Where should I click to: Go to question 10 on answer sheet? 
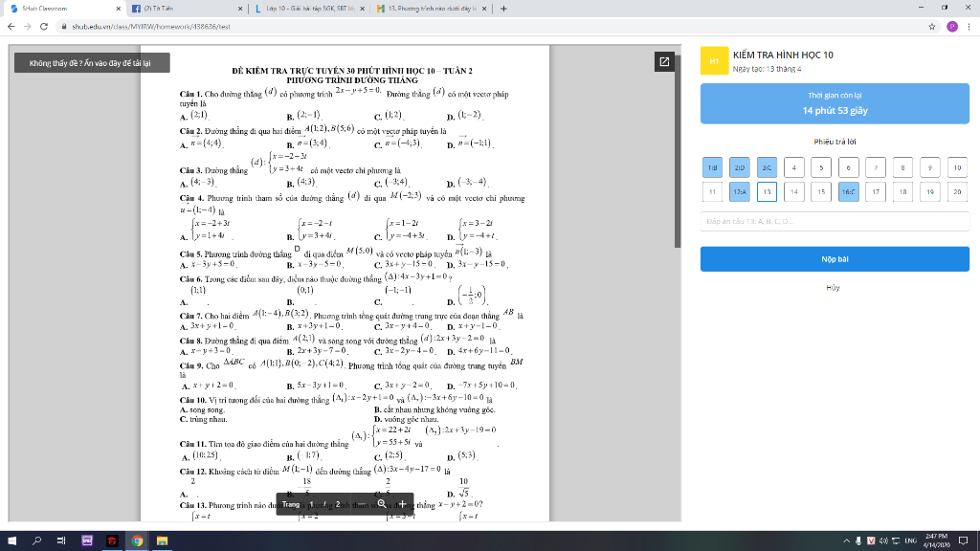tap(957, 167)
